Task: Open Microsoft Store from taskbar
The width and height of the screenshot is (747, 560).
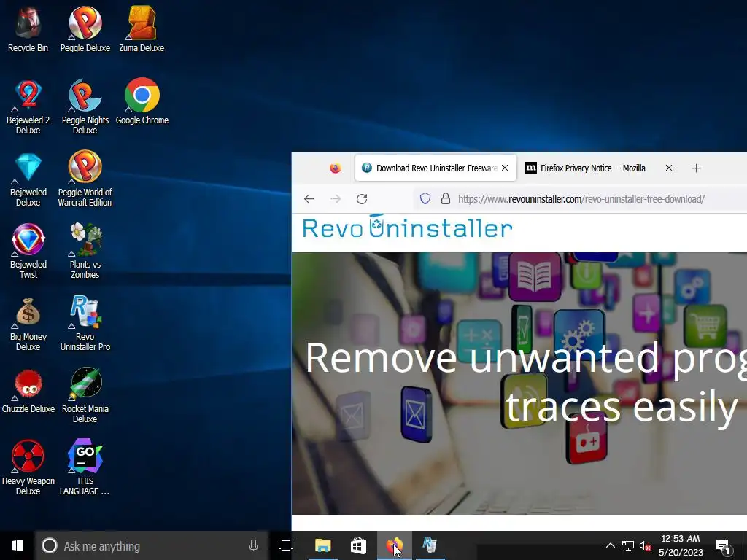Action: pos(358,545)
